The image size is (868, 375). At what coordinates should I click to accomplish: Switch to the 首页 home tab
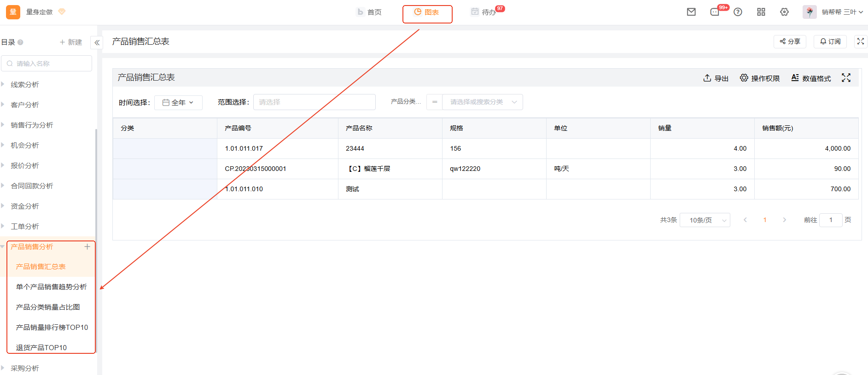369,12
